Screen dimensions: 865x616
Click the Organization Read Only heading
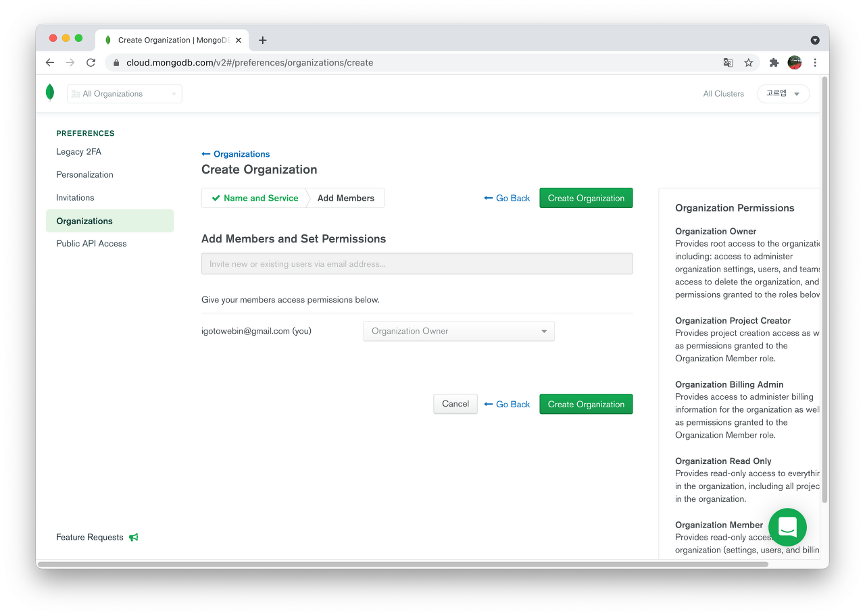tap(723, 461)
